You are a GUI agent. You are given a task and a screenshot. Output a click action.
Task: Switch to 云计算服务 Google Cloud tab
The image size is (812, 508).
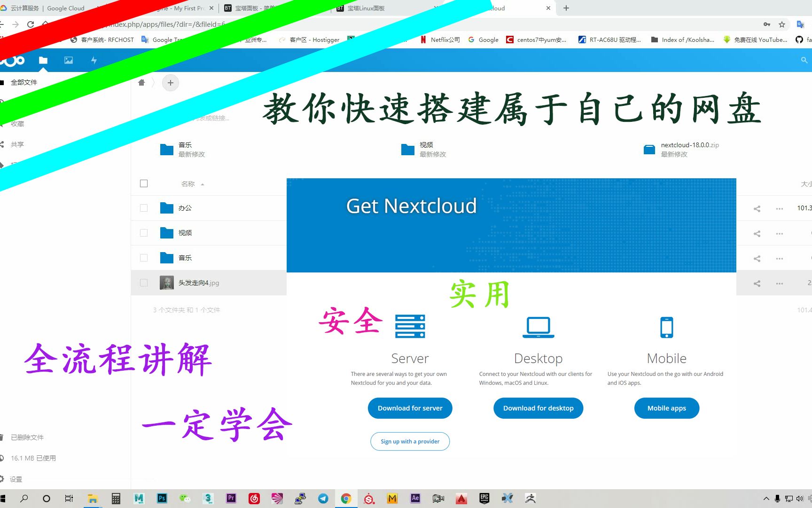point(47,8)
